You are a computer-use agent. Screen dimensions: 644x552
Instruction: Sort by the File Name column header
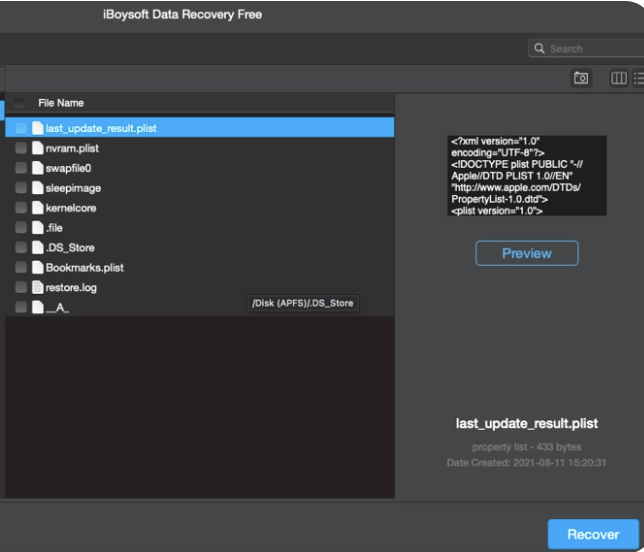click(61, 103)
